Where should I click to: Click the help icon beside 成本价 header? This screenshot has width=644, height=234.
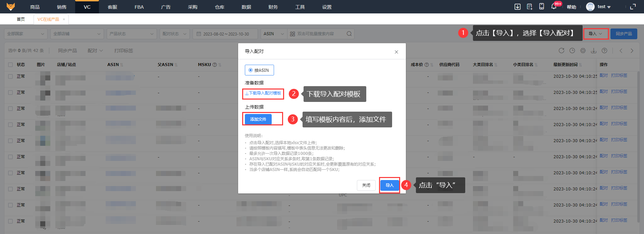pos(427,65)
